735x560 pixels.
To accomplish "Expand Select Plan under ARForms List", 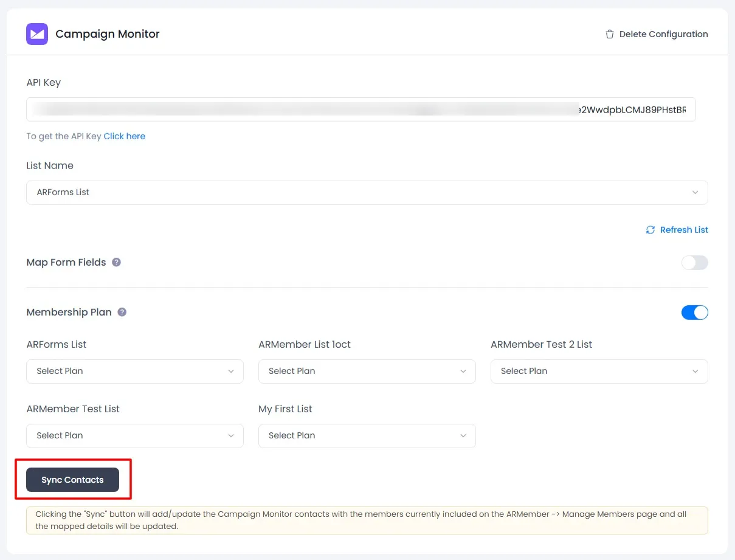I will coord(134,371).
